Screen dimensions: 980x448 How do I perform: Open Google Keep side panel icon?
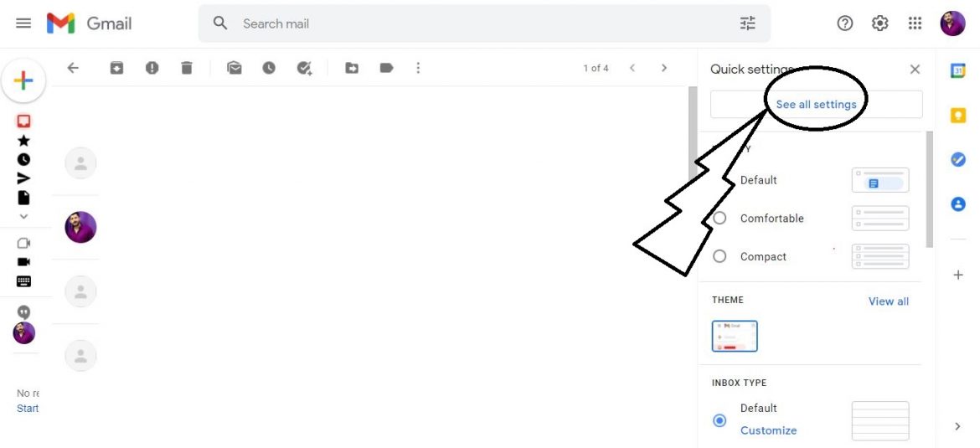pos(957,116)
